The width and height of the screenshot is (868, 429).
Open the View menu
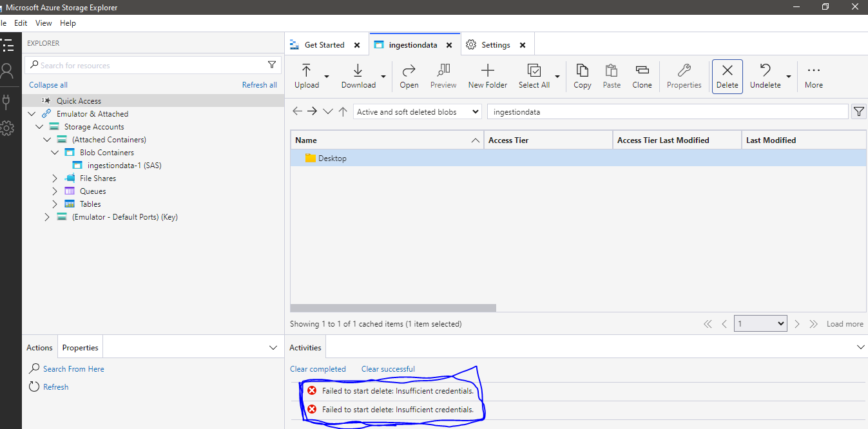pos(44,23)
